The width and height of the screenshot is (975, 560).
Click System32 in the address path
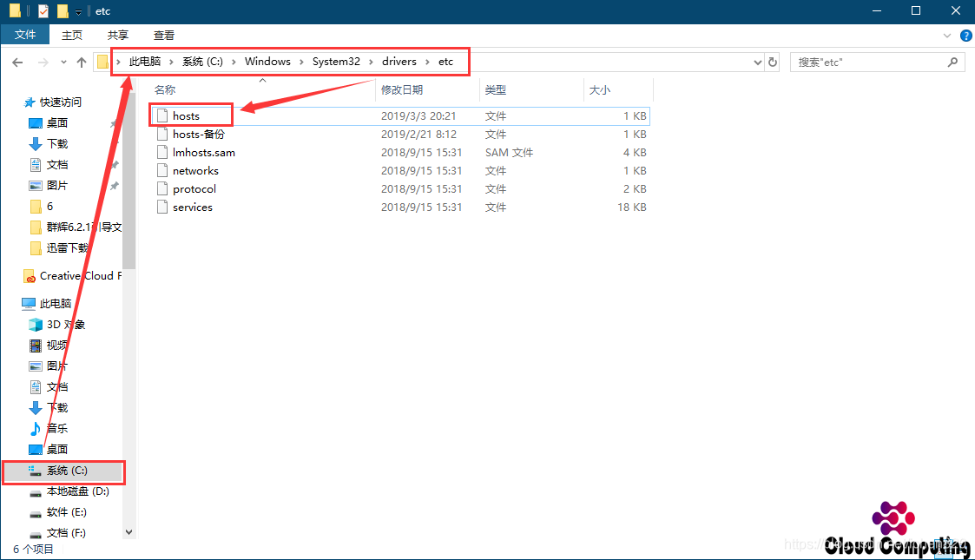[x=336, y=62]
